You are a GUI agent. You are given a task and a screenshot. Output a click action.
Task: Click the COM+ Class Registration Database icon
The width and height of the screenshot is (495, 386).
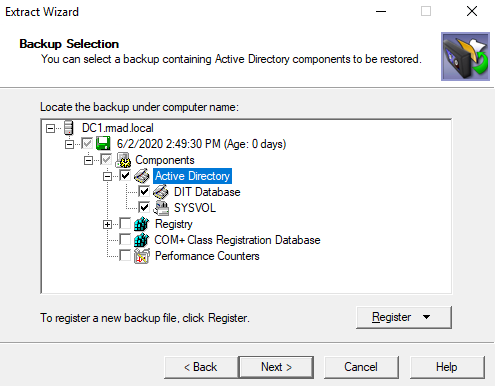pyautogui.click(x=142, y=240)
